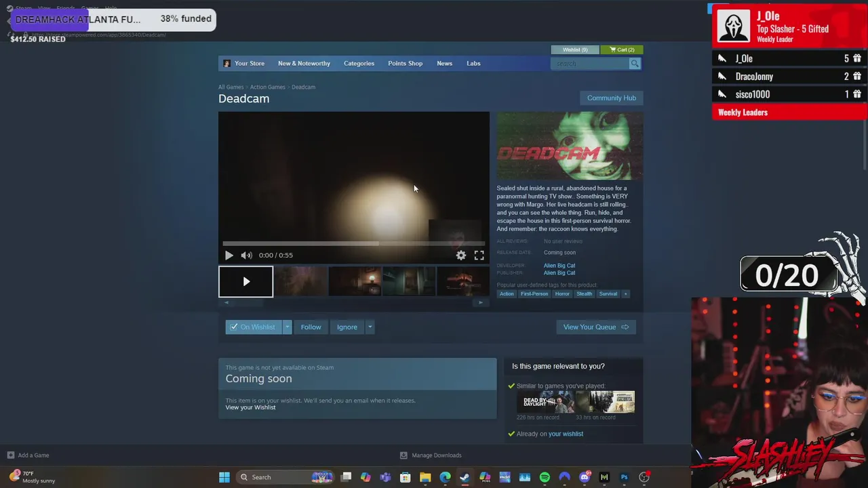
Task: Click the Steam taskbar icon
Action: (x=465, y=477)
